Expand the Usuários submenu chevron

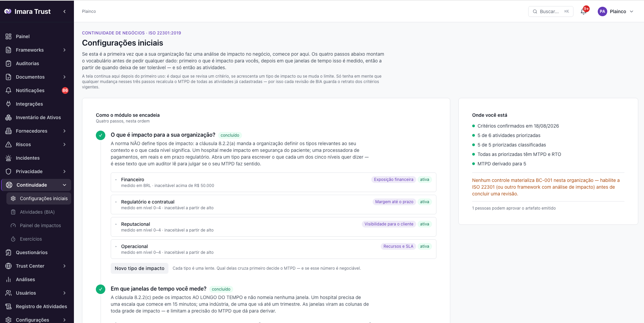[64, 293]
